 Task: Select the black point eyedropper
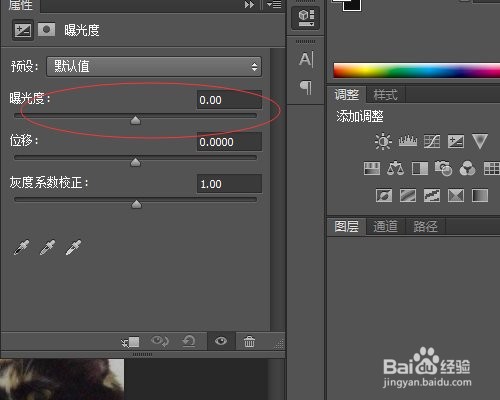(x=21, y=247)
